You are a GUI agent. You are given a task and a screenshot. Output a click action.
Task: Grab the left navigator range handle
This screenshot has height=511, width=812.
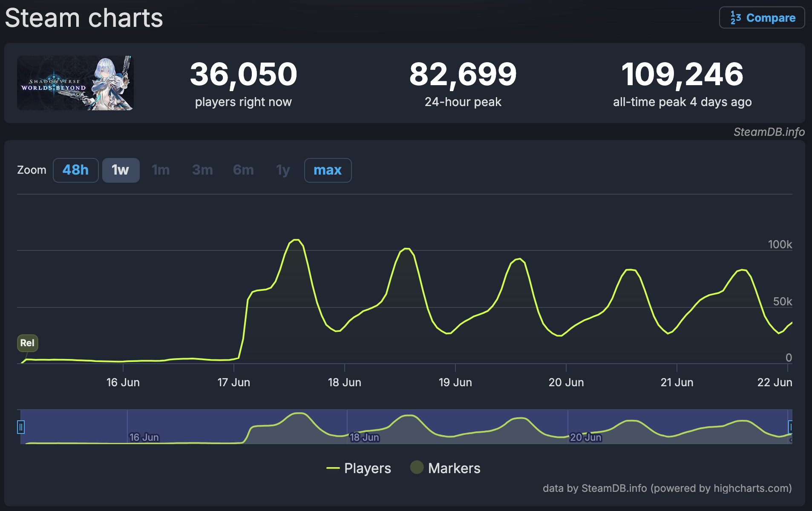point(21,427)
